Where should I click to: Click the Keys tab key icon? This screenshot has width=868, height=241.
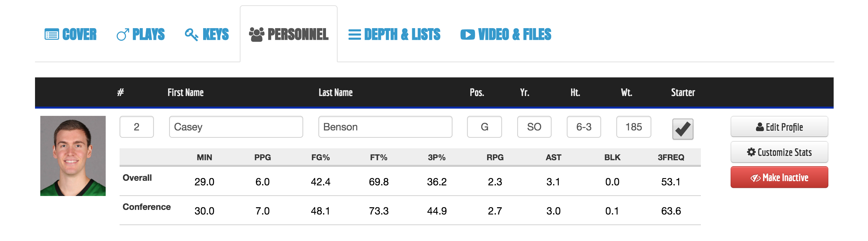[191, 34]
